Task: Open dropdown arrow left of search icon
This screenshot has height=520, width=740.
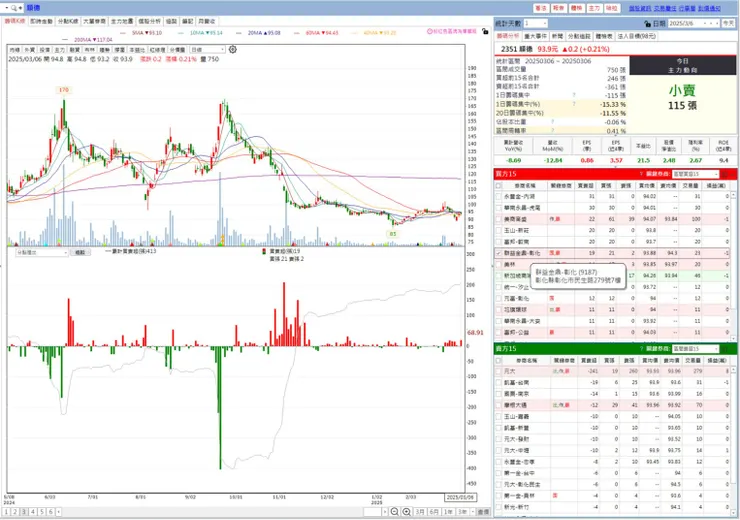Action: click(6, 8)
